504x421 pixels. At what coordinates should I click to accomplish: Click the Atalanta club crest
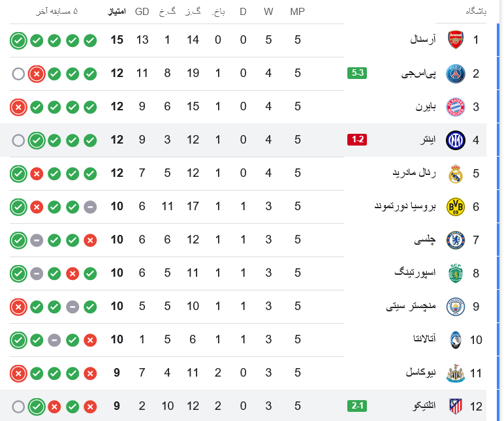coord(455,339)
